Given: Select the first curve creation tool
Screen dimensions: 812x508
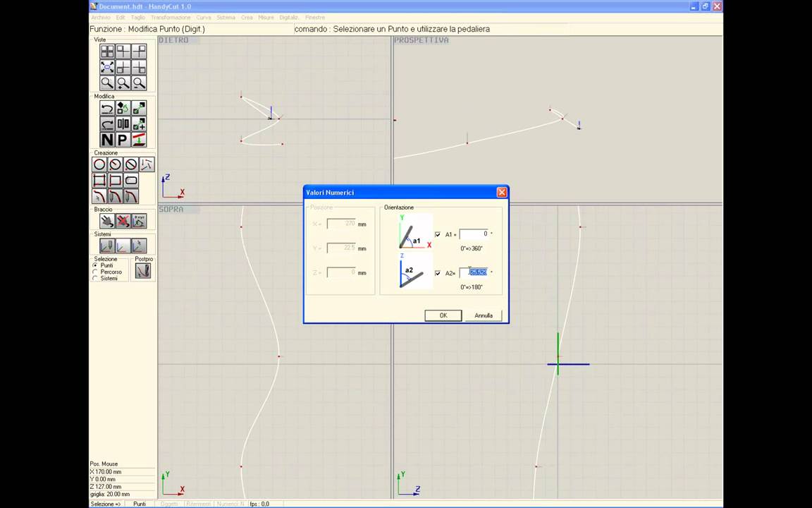Looking at the screenshot, I should click(x=99, y=196).
